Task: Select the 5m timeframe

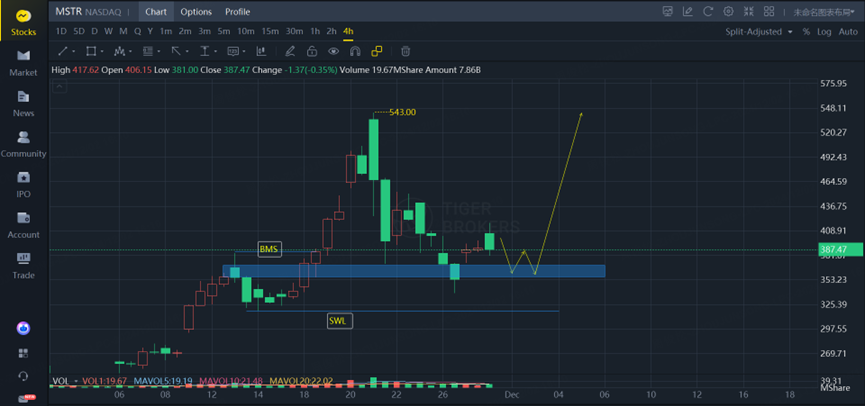Action: pos(223,31)
